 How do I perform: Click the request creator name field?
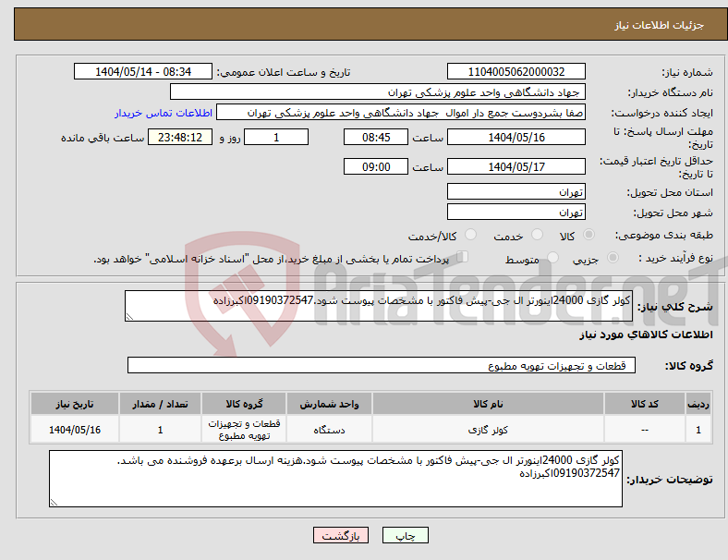point(401,113)
